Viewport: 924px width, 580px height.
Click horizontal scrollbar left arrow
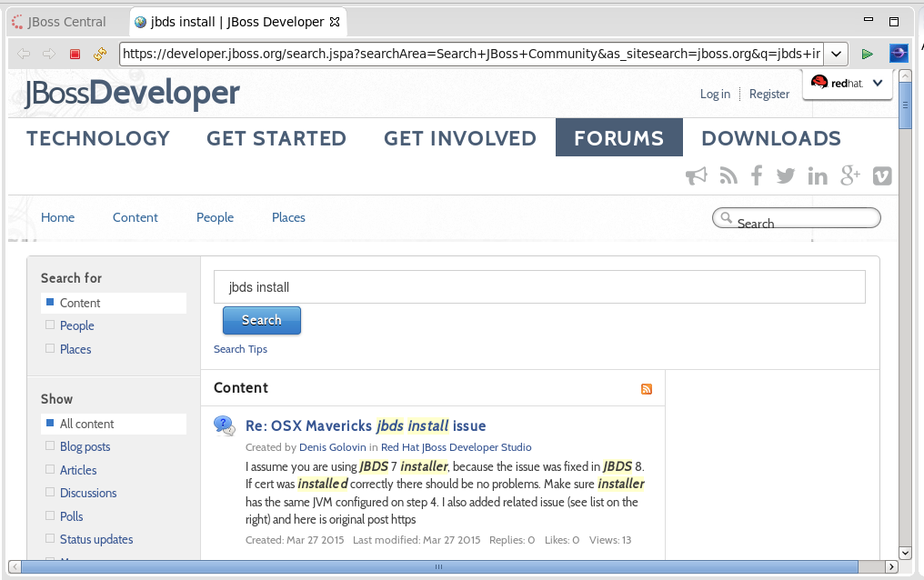15,566
